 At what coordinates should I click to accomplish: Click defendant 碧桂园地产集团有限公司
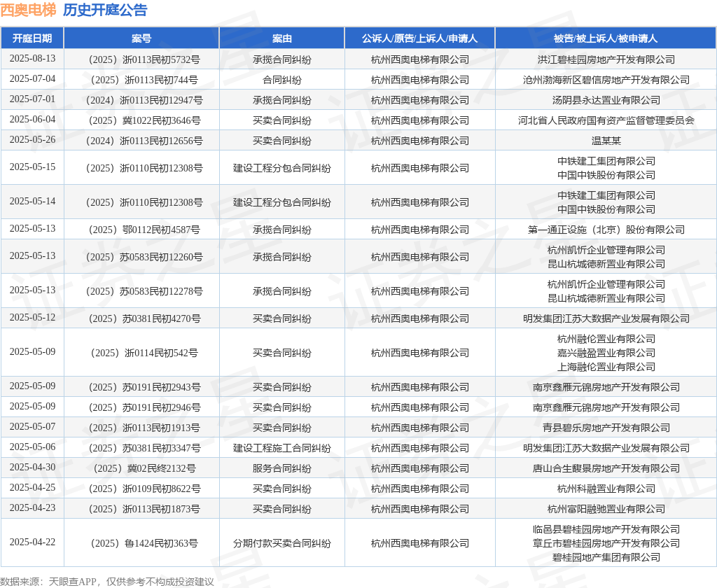tap(606, 557)
